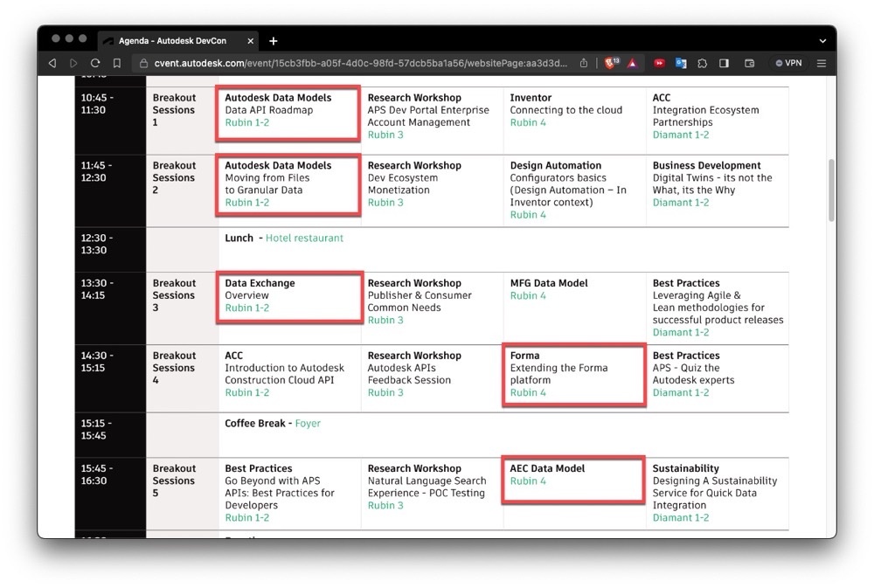Toggle the VPN button
The width and height of the screenshot is (874, 588).
click(787, 63)
